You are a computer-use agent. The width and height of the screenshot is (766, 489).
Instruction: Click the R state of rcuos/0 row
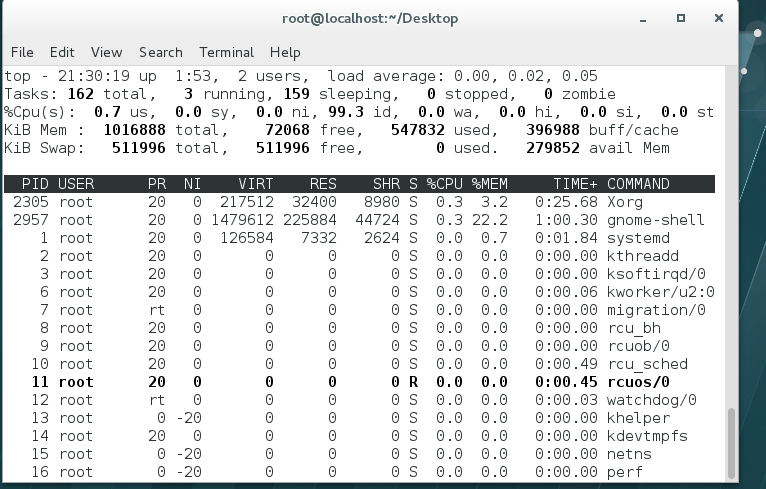point(413,382)
